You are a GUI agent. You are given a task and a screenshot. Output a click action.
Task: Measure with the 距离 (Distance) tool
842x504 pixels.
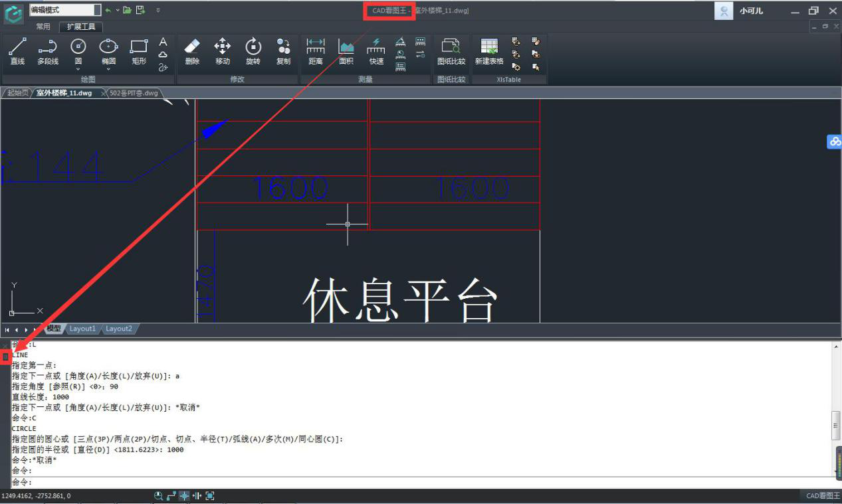(x=316, y=51)
